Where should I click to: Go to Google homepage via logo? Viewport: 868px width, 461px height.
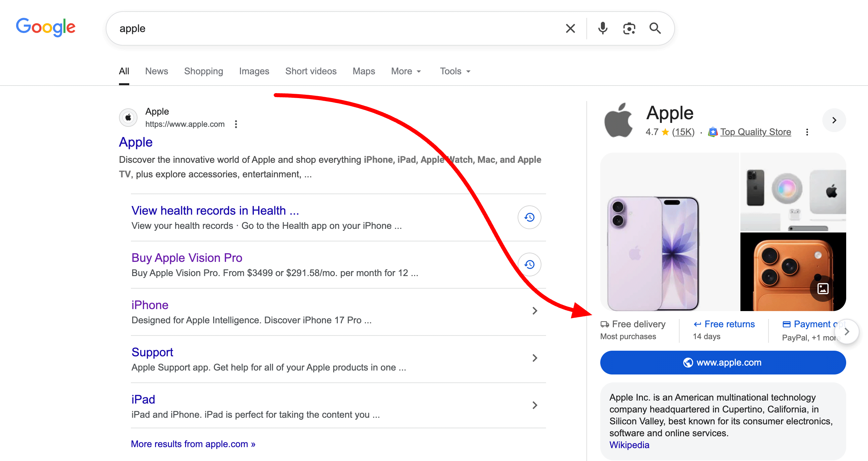pyautogui.click(x=46, y=27)
